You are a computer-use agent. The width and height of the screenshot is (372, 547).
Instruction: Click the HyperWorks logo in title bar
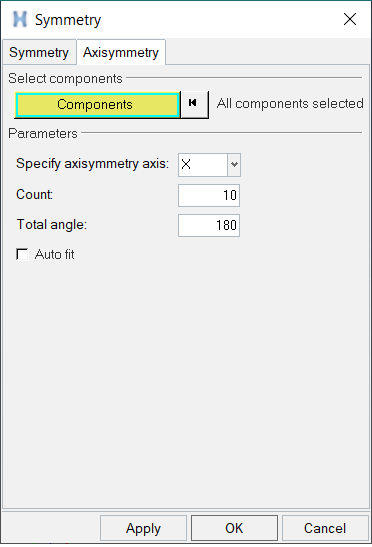pyautogui.click(x=20, y=19)
